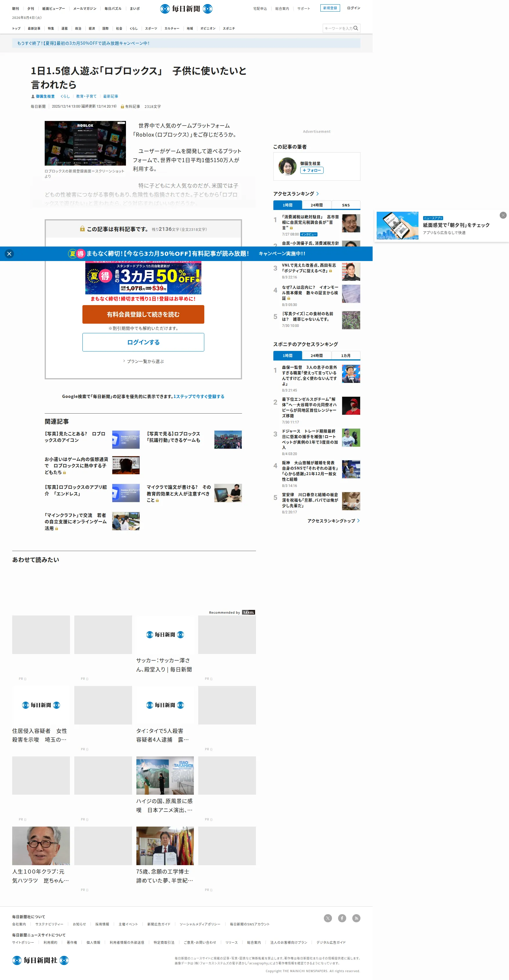Open the 朝刊 top menu item
509x980 pixels.
[16, 8]
